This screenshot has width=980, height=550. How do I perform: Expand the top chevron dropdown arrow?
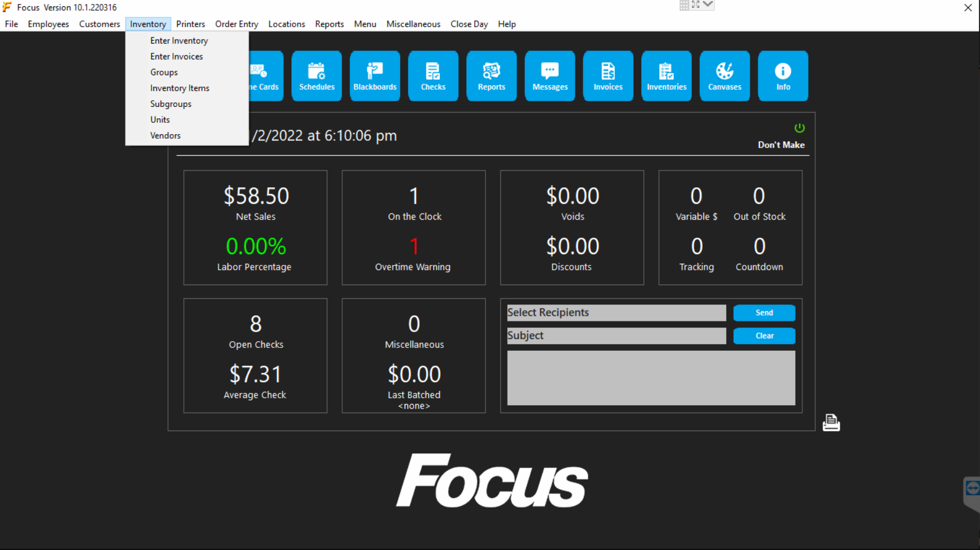708,5
